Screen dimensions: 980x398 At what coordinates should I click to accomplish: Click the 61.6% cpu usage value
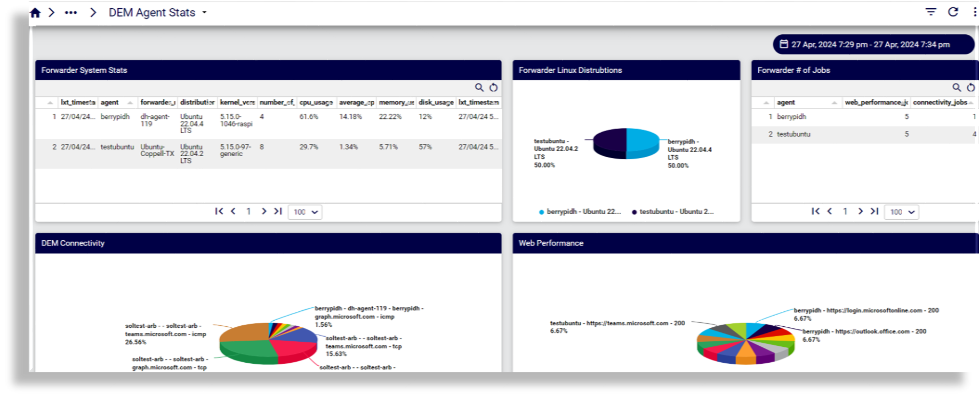[309, 117]
